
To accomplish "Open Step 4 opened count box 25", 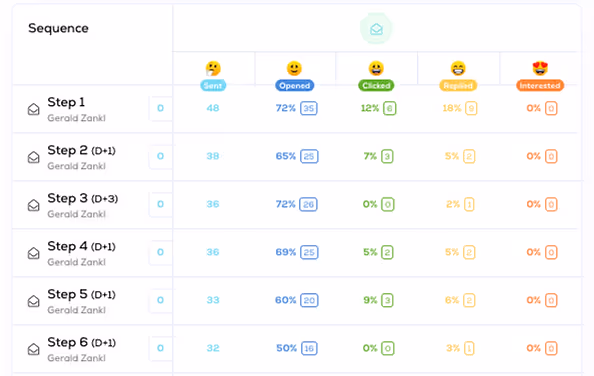I will (x=309, y=252).
